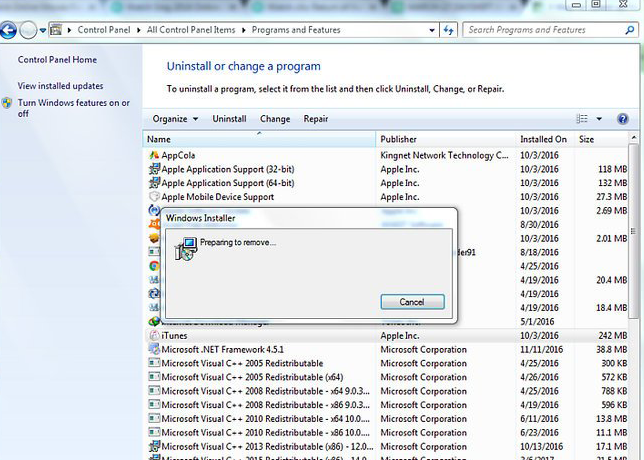Click the 242 MB size of iTunes
This screenshot has width=644, height=460.
point(612,336)
